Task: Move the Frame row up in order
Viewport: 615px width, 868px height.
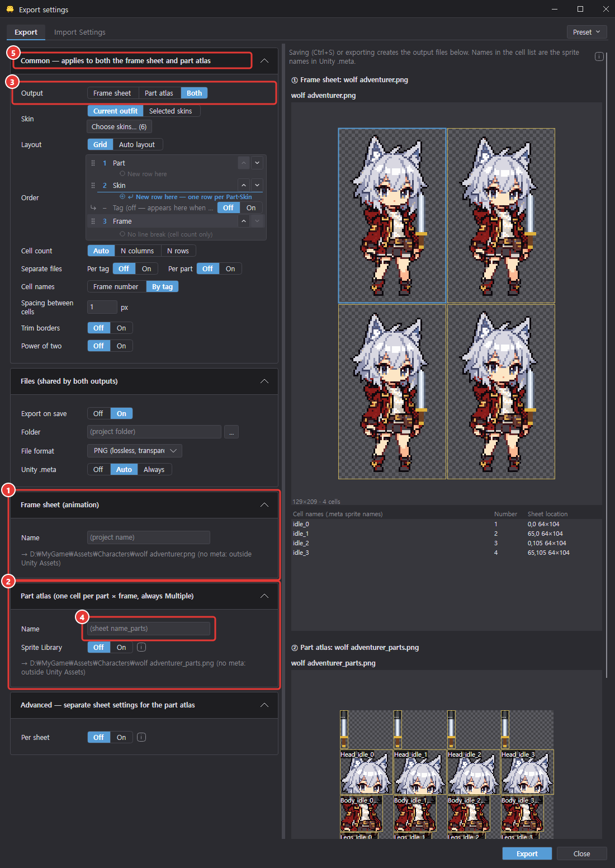Action: click(244, 221)
